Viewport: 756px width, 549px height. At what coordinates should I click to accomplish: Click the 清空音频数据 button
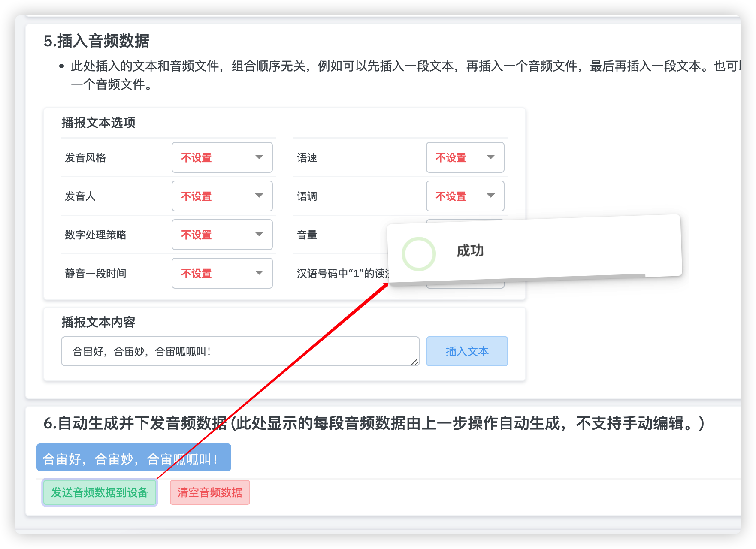pyautogui.click(x=210, y=492)
